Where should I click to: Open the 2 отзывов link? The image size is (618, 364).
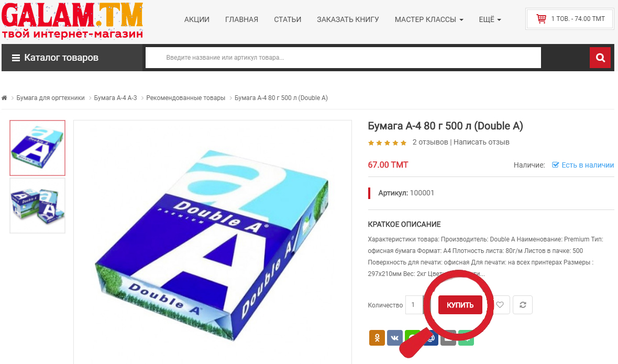430,142
